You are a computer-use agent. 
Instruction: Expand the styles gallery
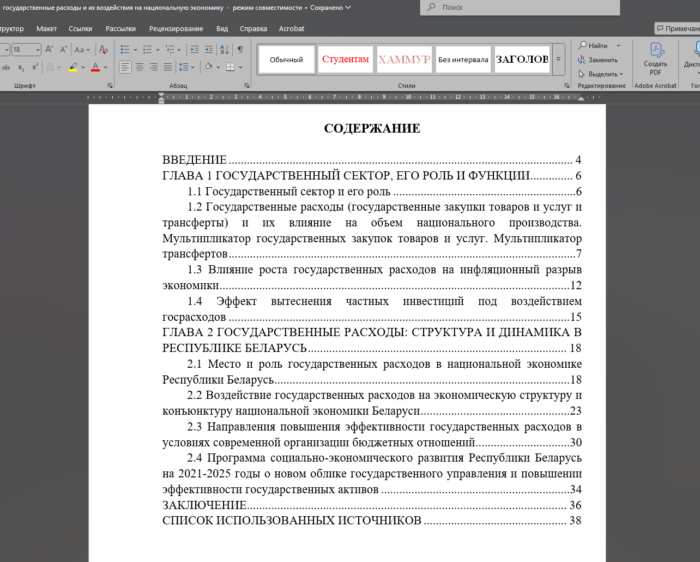(x=558, y=59)
